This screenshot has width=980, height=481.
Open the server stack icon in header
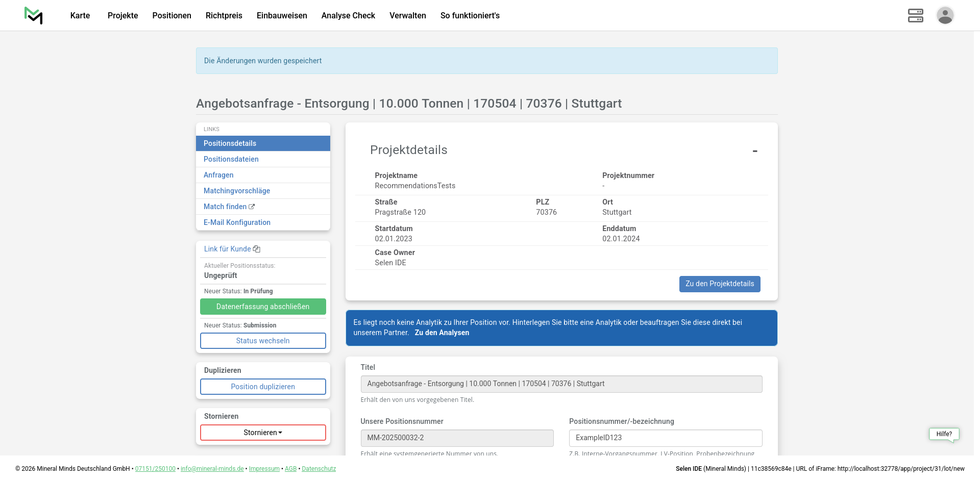915,15
